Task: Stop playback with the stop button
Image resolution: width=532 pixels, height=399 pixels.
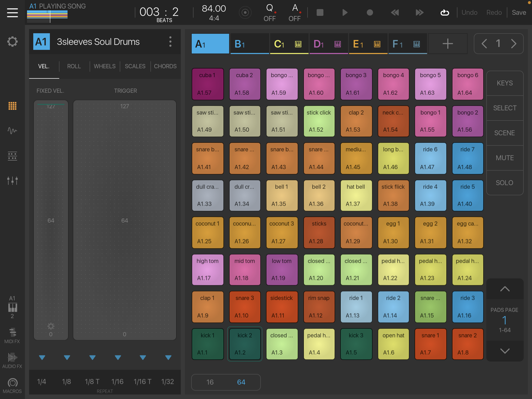Action: [320, 12]
